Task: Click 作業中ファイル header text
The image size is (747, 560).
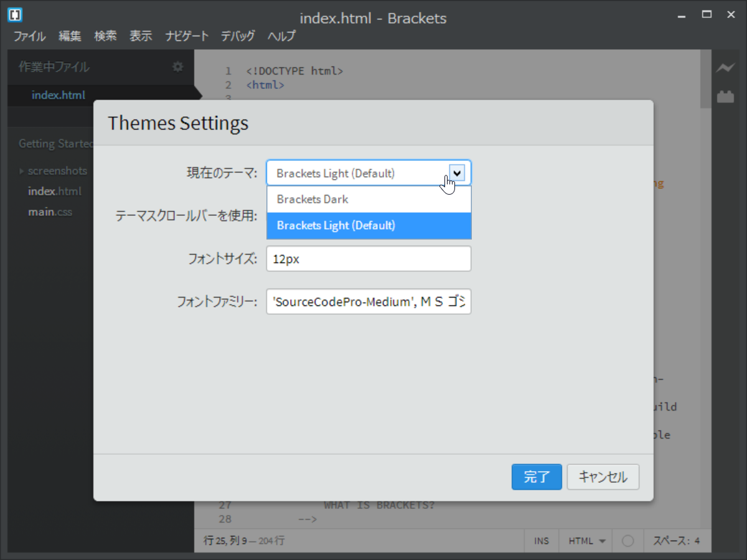Action: point(54,67)
